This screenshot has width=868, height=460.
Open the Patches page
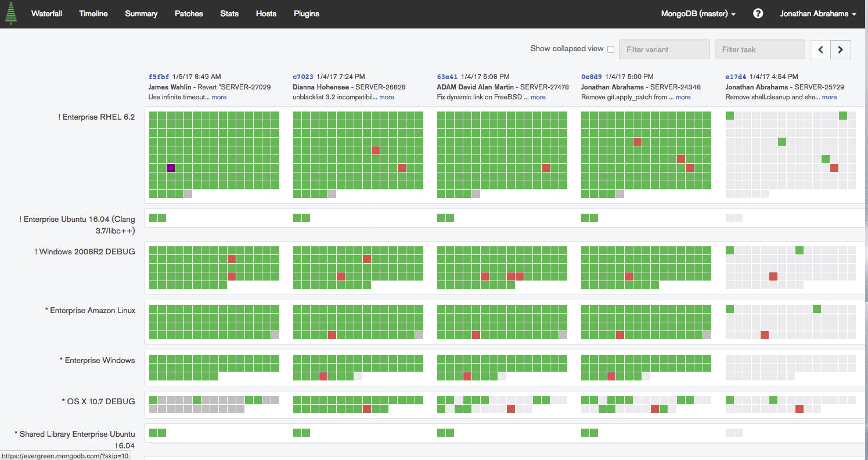[x=189, y=13]
